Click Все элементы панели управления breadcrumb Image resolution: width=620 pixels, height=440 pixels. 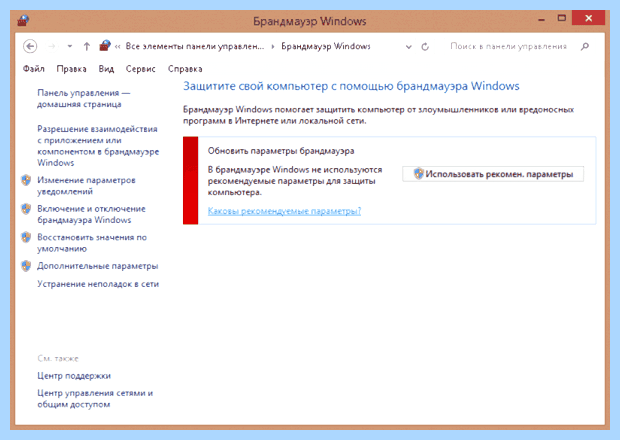coord(195,46)
